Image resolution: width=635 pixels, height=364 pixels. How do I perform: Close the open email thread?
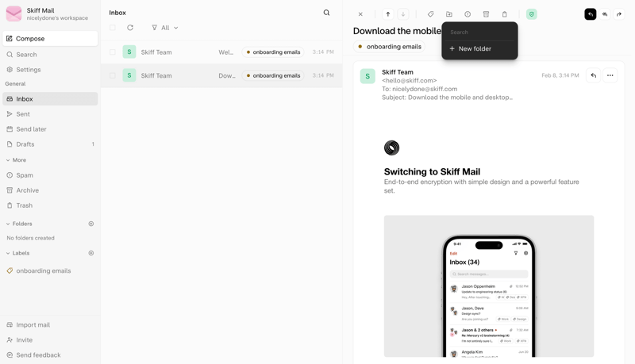point(360,14)
